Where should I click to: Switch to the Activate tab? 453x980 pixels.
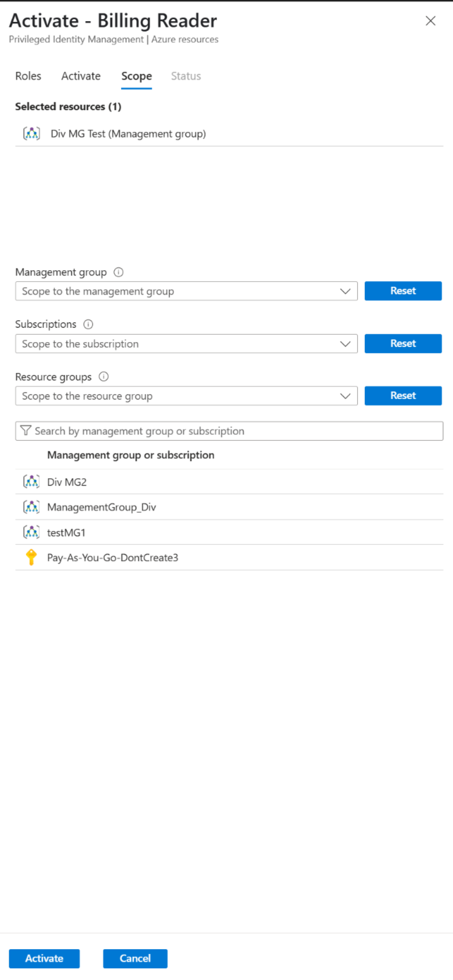(x=81, y=76)
